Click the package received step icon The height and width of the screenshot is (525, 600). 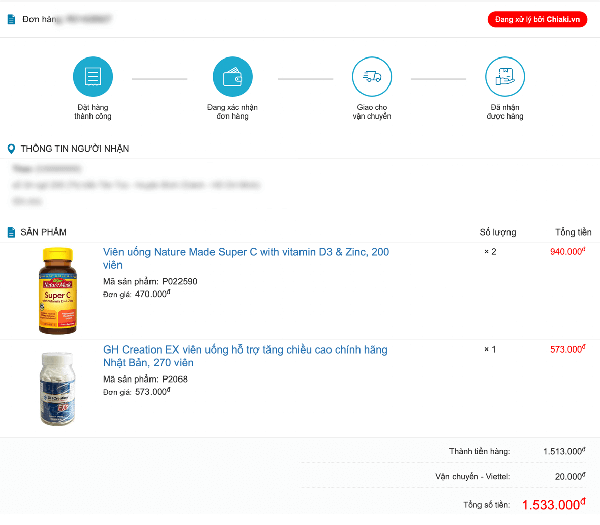click(x=505, y=76)
